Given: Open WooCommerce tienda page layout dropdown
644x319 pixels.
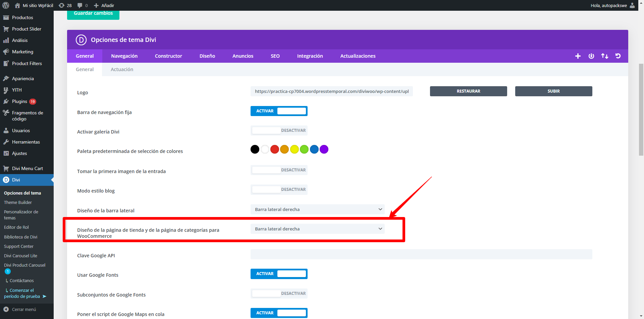Looking at the screenshot, I should (x=318, y=229).
